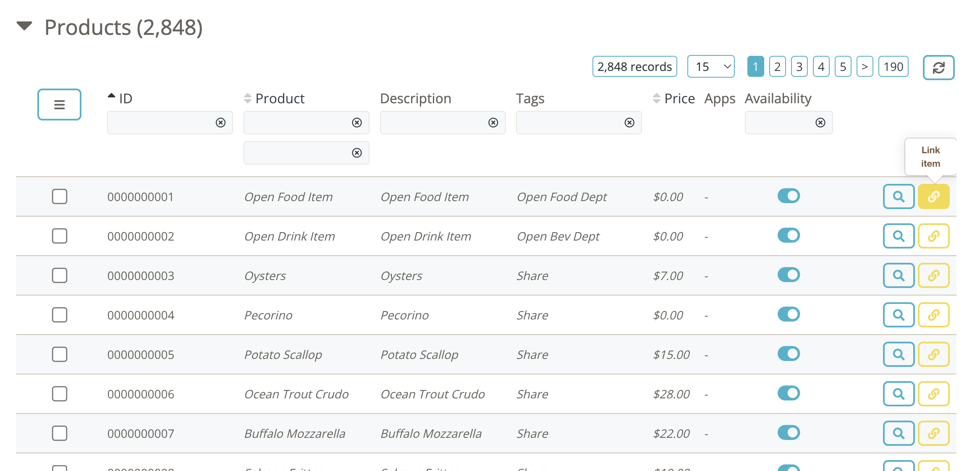Viewport: 980px width, 471px height.
Task: Link item for Open Drink Item row
Action: [933, 236]
